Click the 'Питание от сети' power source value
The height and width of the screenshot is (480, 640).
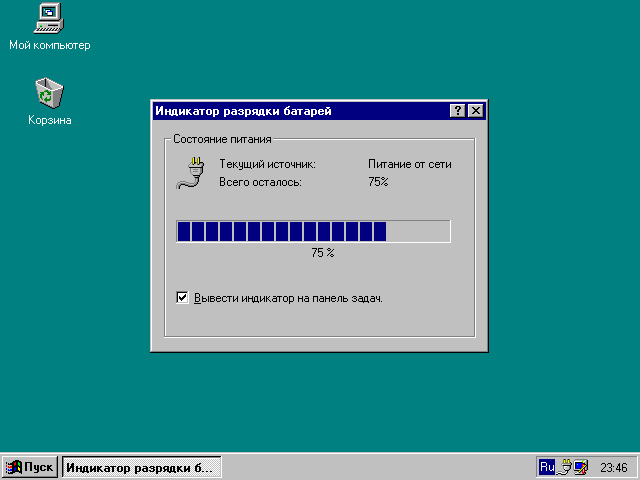click(x=410, y=164)
